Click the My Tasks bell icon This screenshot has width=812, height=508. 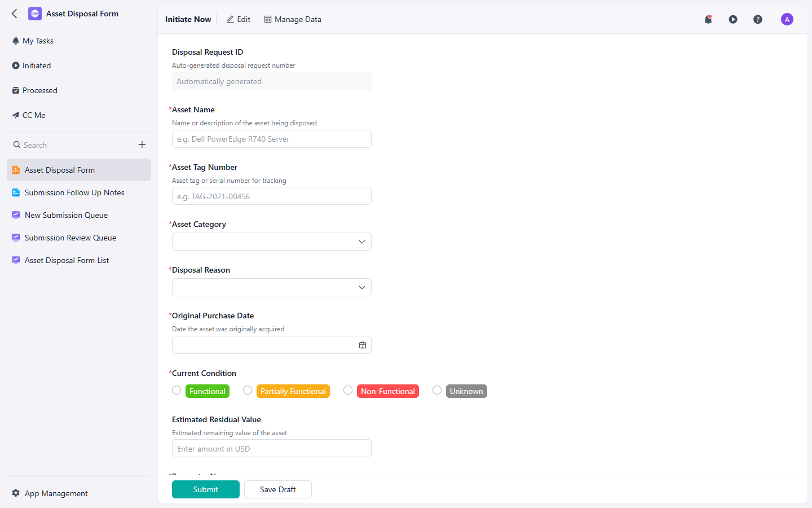pyautogui.click(x=16, y=41)
